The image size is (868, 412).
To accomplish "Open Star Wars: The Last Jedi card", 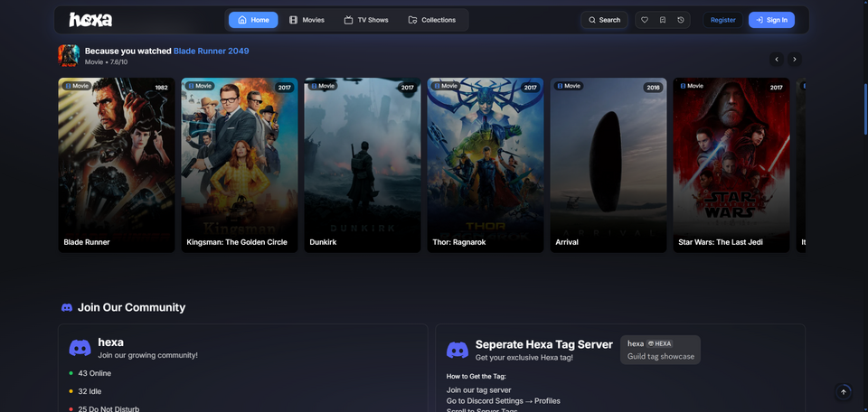I will (731, 164).
